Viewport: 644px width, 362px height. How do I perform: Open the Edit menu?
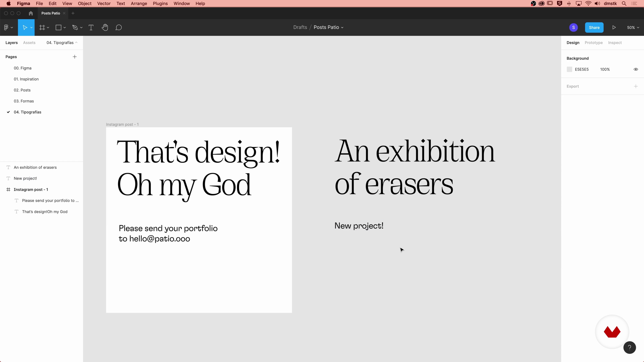tap(52, 4)
